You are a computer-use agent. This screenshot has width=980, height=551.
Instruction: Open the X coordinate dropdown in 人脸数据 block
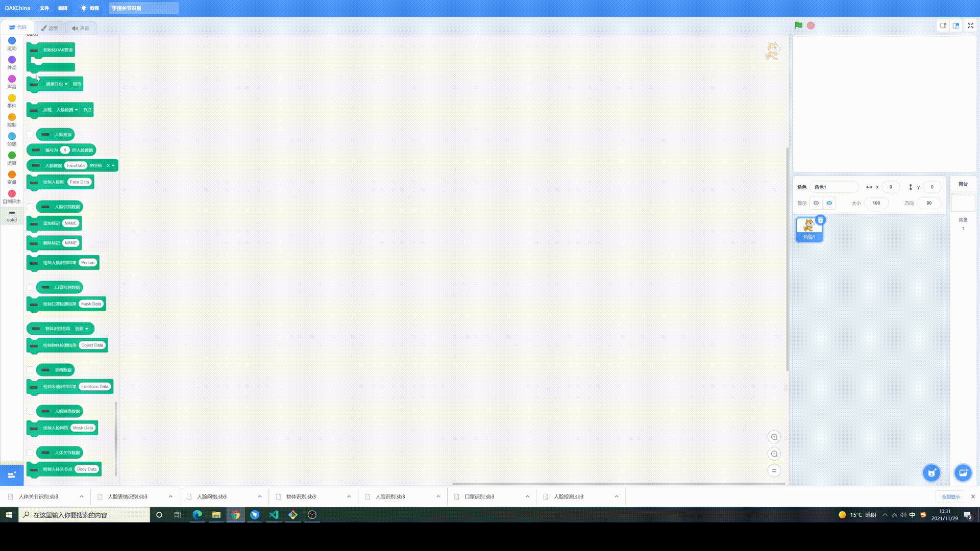111,166
